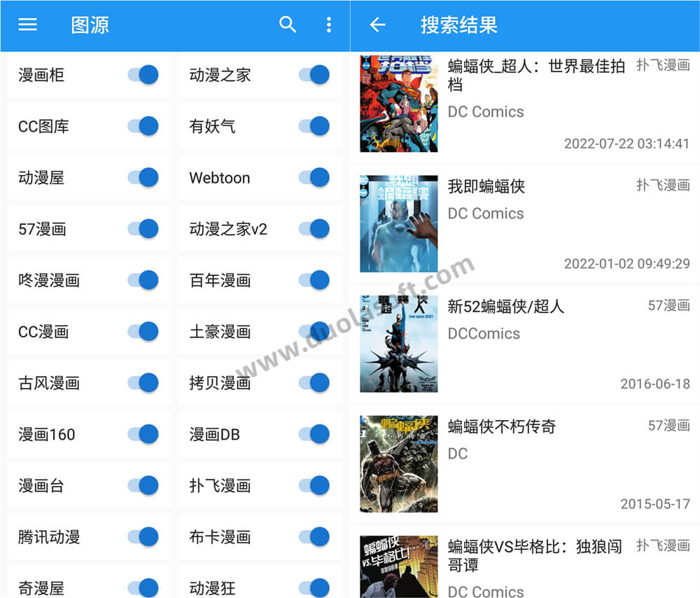Select title 蝙蝠侠VS毕格比：独狼闯哥谭
700x598 pixels.
535,555
